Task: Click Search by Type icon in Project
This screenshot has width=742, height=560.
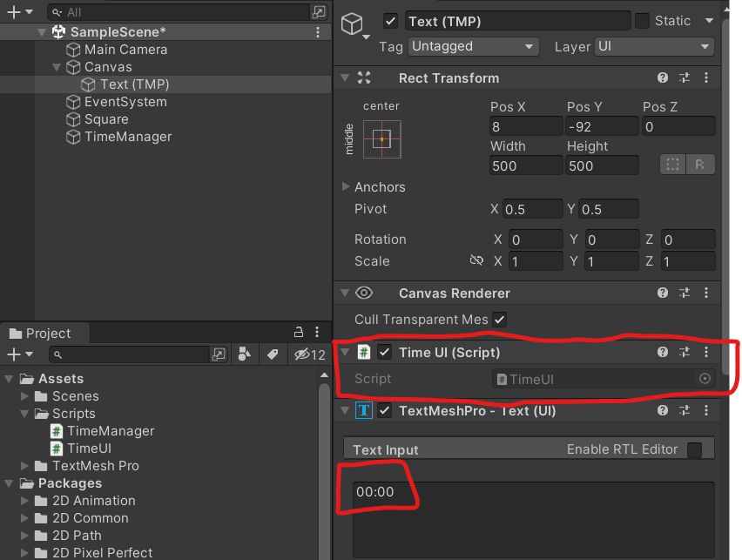Action: [x=245, y=354]
